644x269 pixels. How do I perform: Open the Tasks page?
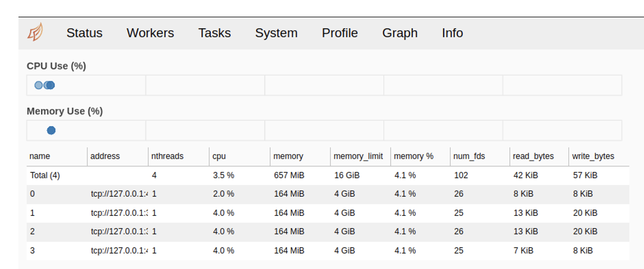(x=214, y=33)
